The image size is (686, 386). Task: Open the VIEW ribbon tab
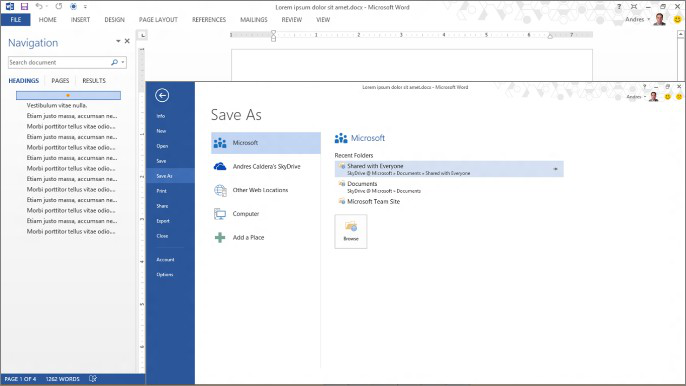point(323,20)
